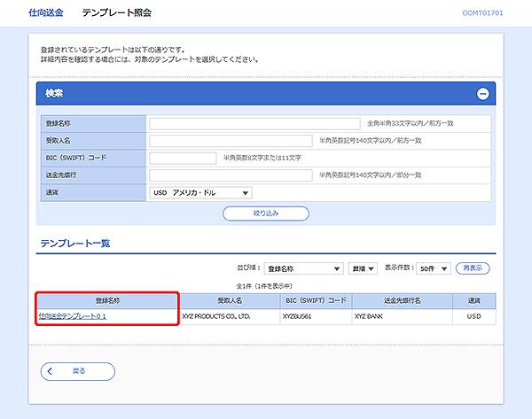532x419 pixels.
Task: Click the 戻る back button
Action: click(x=78, y=371)
